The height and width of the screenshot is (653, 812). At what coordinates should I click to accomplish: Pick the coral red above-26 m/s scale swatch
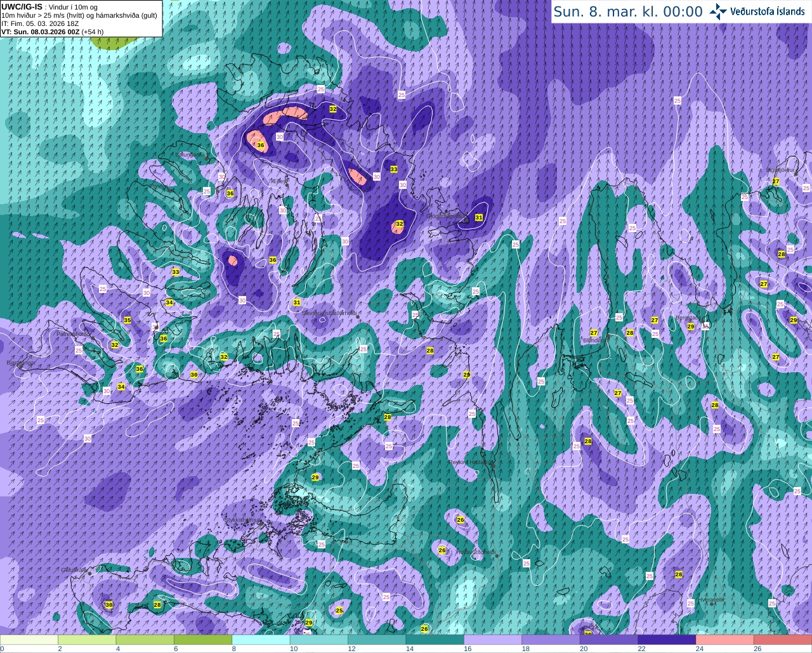(x=783, y=640)
